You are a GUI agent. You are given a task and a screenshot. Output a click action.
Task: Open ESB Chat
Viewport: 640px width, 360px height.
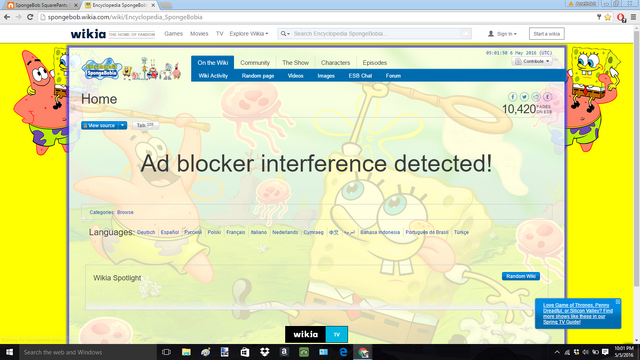pyautogui.click(x=360, y=76)
